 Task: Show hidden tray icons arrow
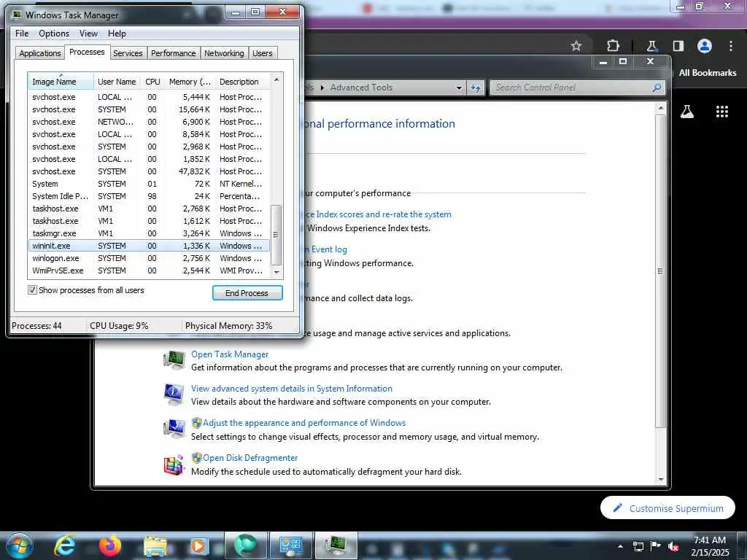tap(620, 546)
